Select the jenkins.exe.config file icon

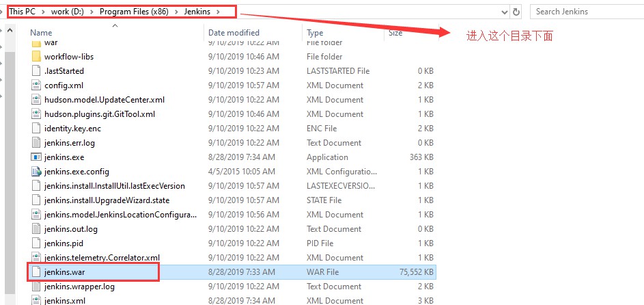pyautogui.click(x=37, y=172)
